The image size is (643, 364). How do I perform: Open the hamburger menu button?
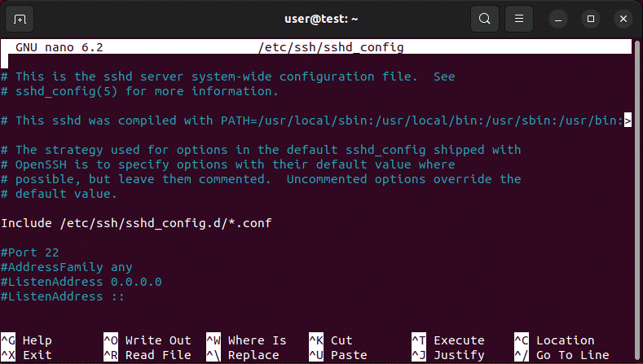(517, 18)
